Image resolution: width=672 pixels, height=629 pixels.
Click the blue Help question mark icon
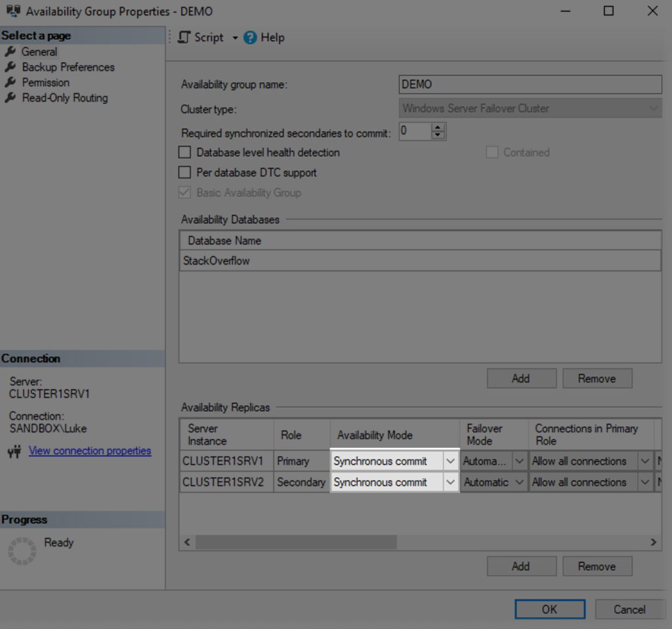[250, 37]
